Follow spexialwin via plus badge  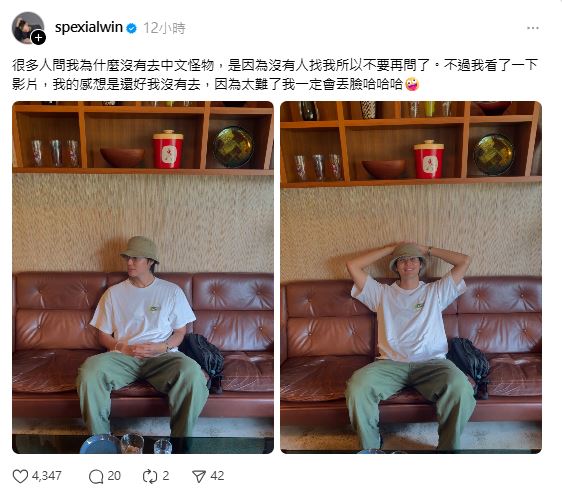coord(38,37)
